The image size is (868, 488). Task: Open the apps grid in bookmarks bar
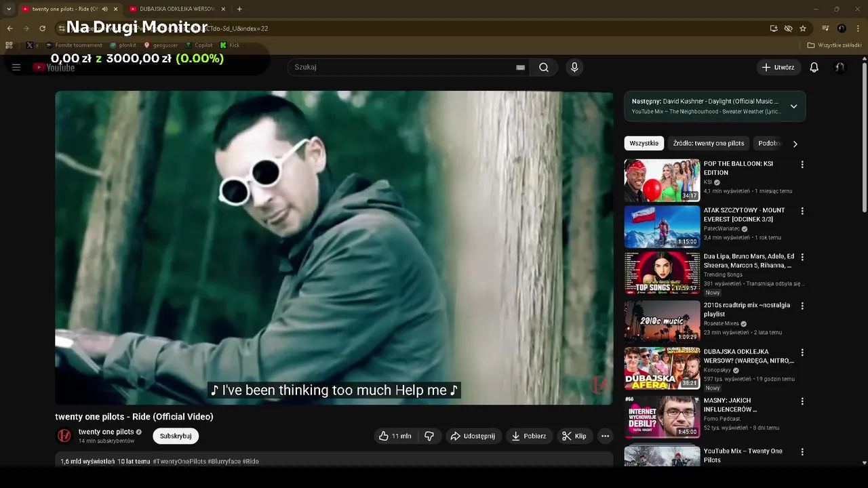coord(9,45)
